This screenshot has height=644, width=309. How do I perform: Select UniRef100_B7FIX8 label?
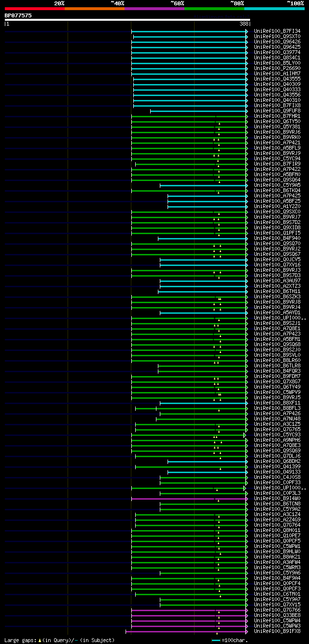pyautogui.click(x=277, y=106)
